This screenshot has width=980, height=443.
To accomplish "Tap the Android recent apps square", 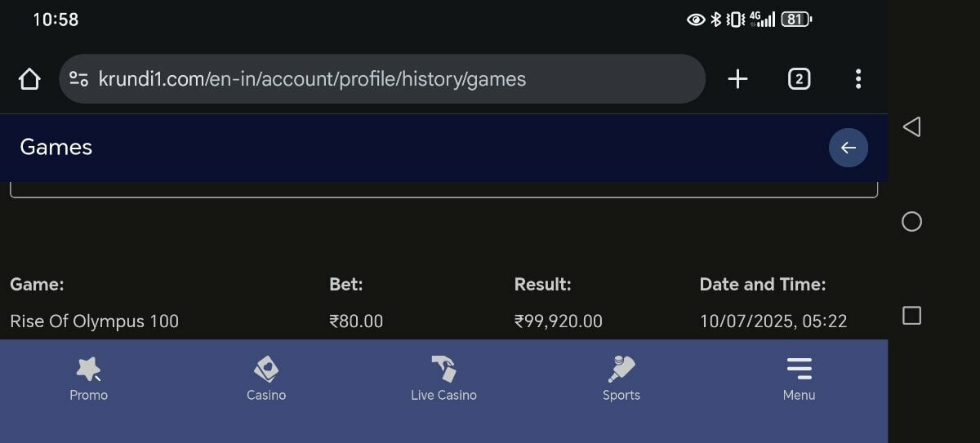I will point(911,316).
